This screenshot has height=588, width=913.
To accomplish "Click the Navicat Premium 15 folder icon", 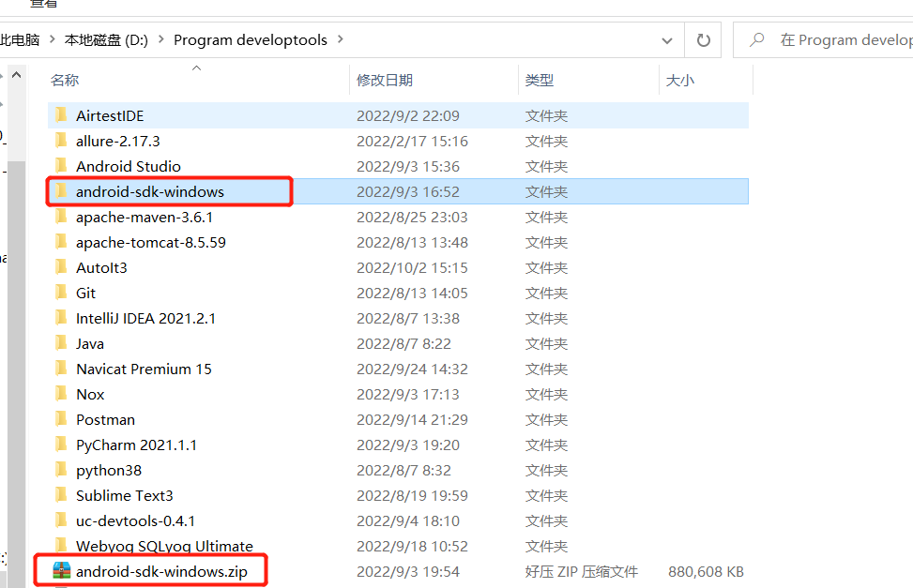I will [x=61, y=369].
